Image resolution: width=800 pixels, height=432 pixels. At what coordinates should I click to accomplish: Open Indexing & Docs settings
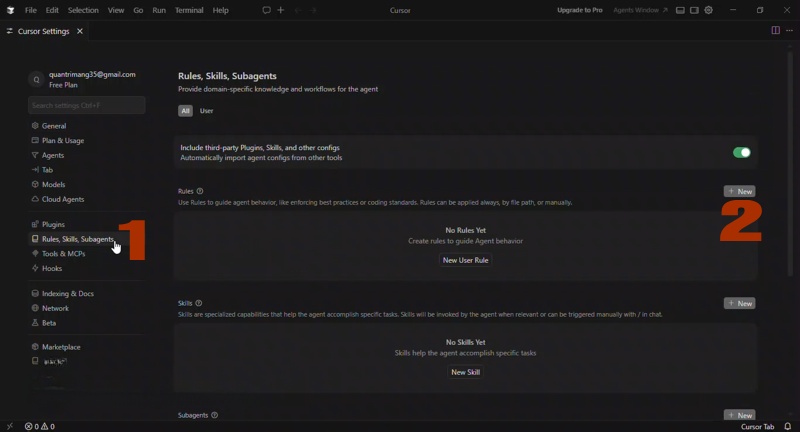pos(67,294)
